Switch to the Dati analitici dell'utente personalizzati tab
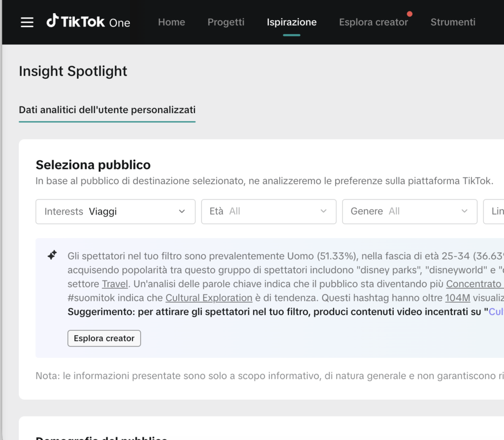This screenshot has width=504, height=440. pos(107,109)
